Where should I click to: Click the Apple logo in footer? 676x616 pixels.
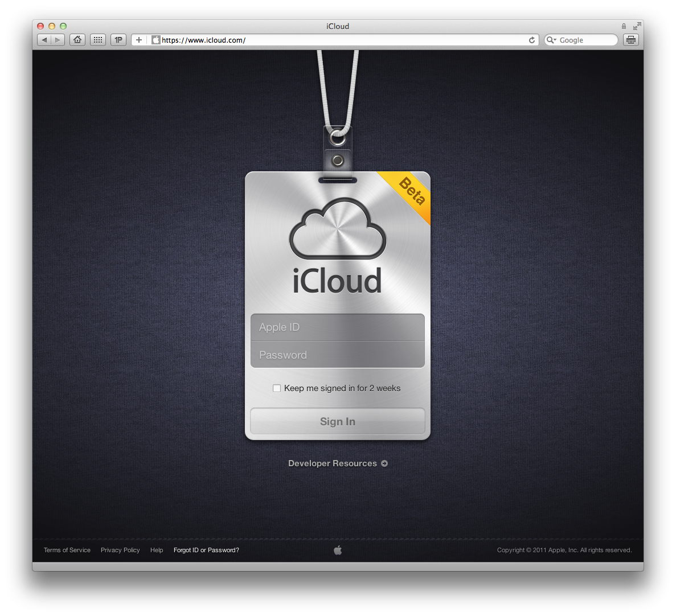click(338, 550)
